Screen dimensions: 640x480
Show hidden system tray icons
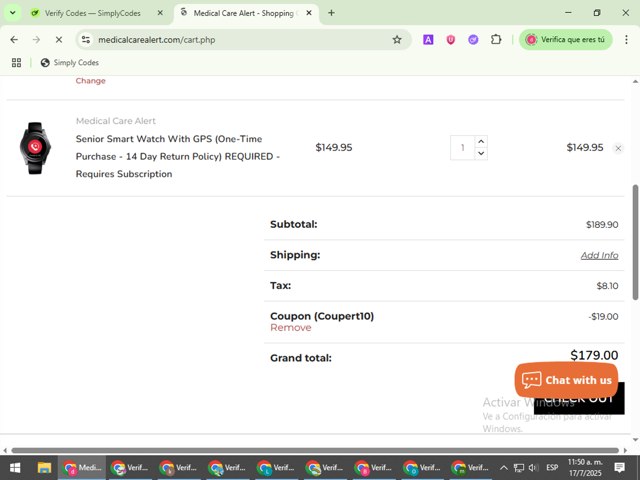(504, 468)
